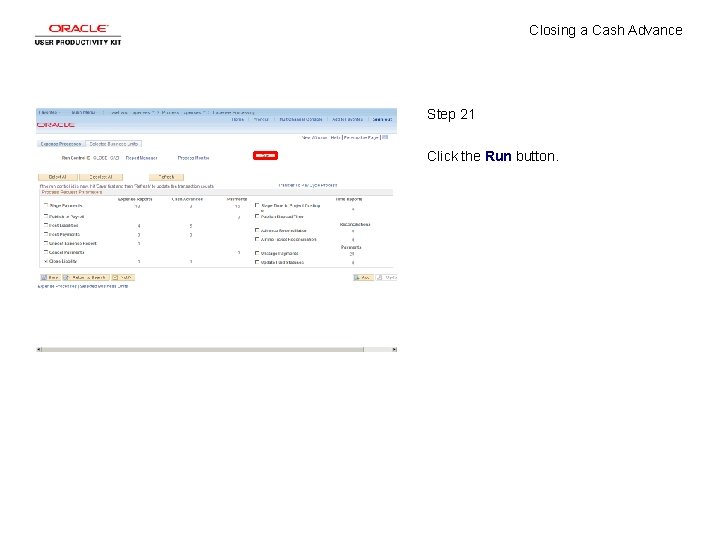Click the horizontal scrollbar thumb

(202, 349)
